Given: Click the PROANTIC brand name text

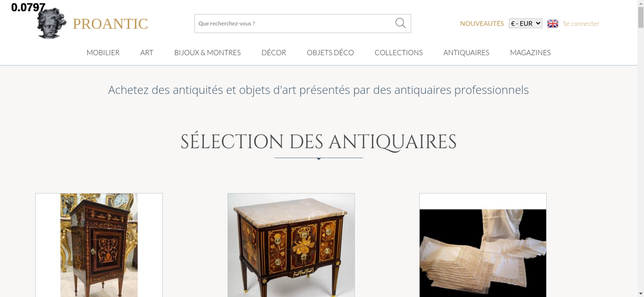Looking at the screenshot, I should pos(110,24).
